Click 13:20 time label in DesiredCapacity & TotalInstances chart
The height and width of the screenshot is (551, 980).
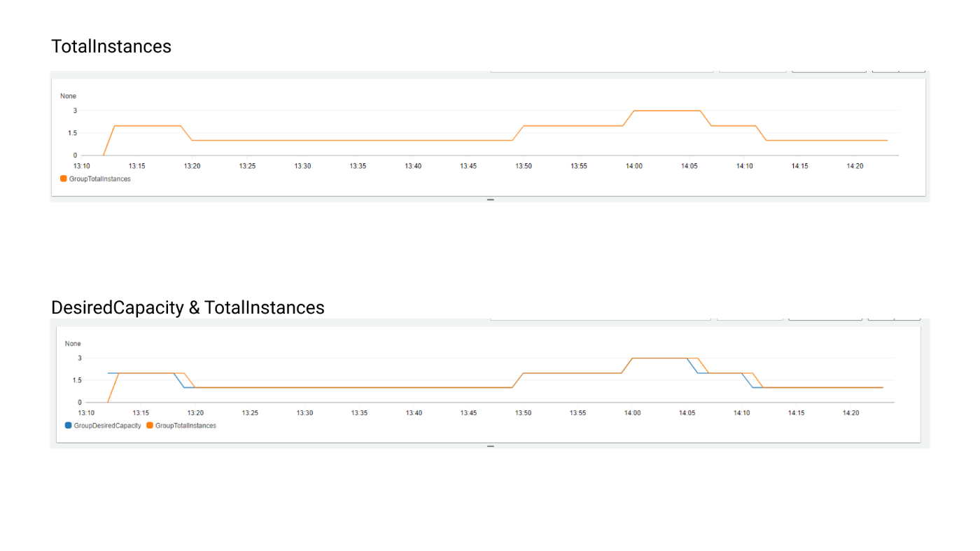(195, 413)
